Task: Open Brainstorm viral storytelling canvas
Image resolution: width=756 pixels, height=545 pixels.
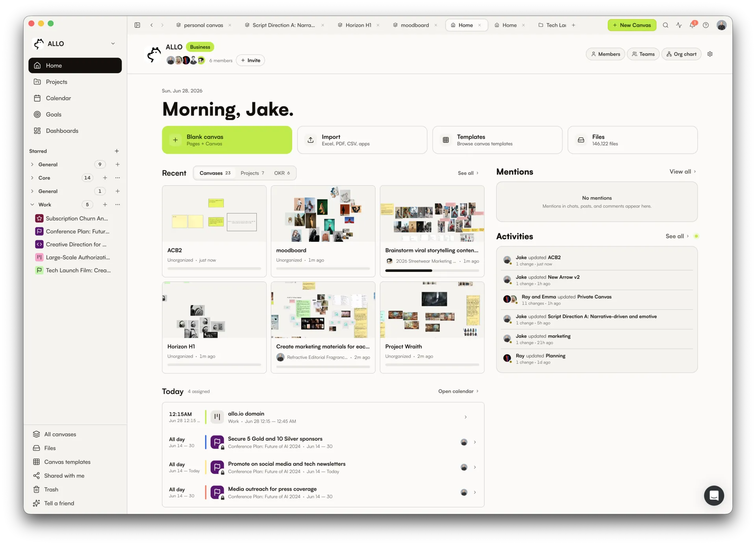Action: point(432,231)
